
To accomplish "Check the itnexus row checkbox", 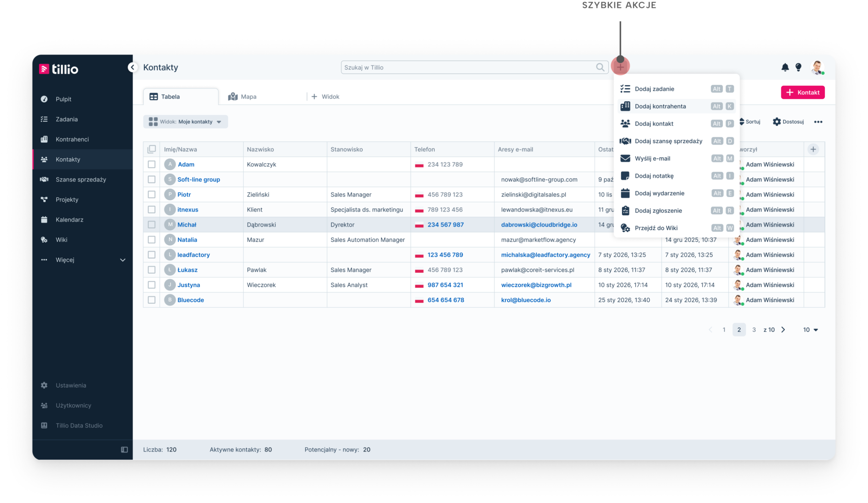I will 152,210.
